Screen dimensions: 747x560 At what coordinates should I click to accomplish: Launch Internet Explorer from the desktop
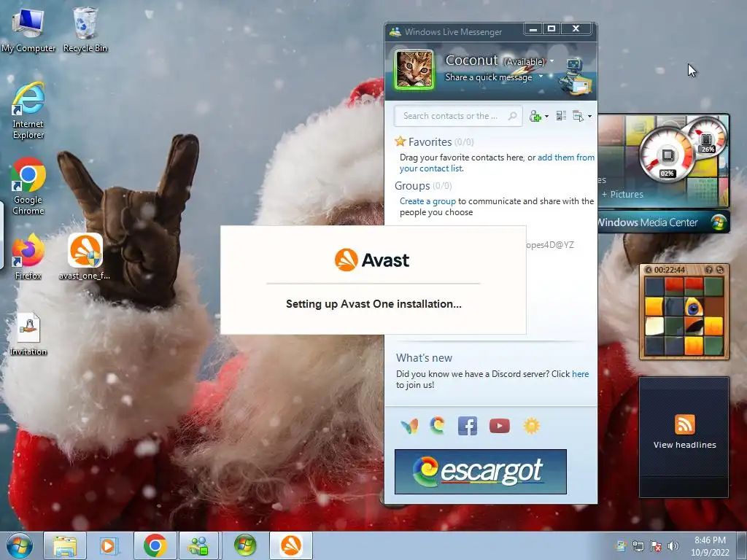pyautogui.click(x=28, y=111)
